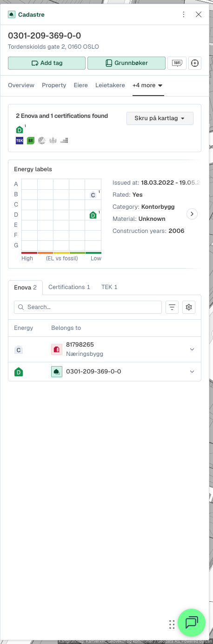Open the chat bubble button
The height and width of the screenshot is (644, 213).
pos(192,622)
